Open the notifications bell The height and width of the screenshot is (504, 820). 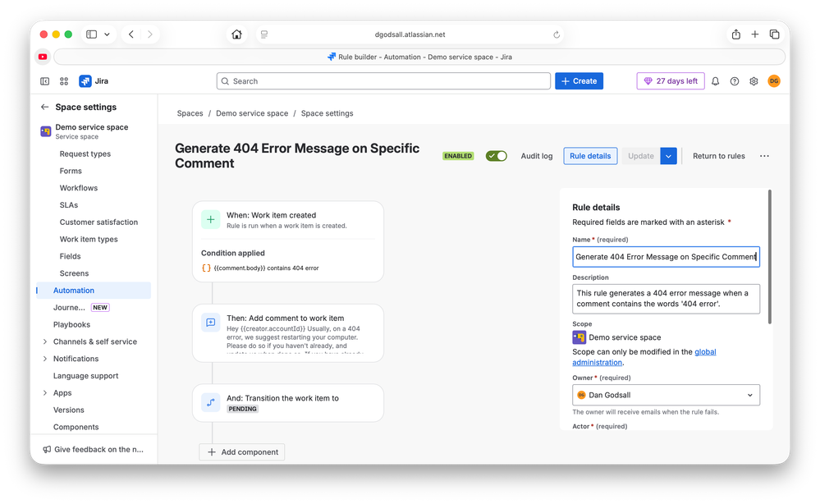tap(716, 81)
